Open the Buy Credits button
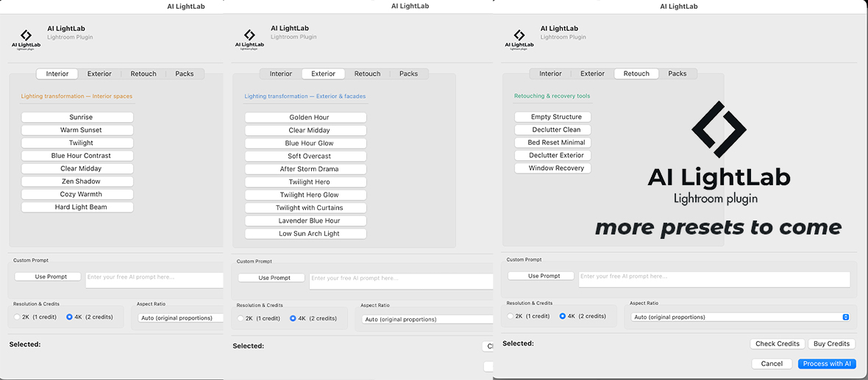Viewport: 868px width, 380px height. point(831,343)
